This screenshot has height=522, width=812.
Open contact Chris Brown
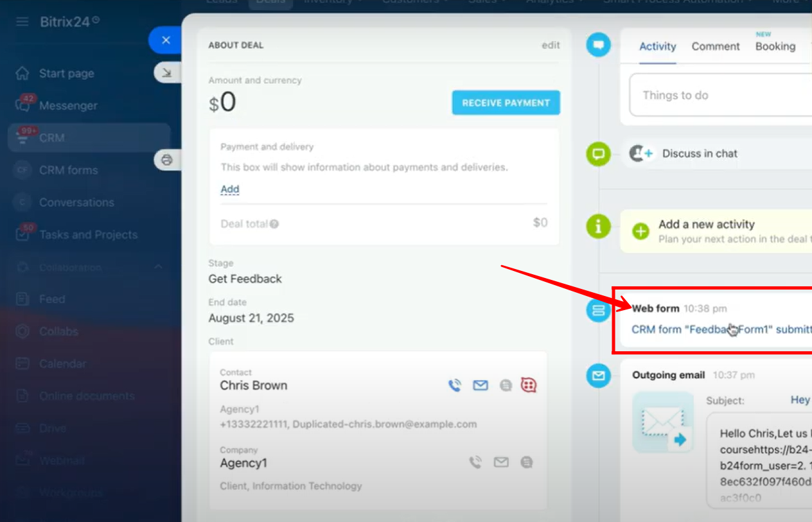(254, 385)
